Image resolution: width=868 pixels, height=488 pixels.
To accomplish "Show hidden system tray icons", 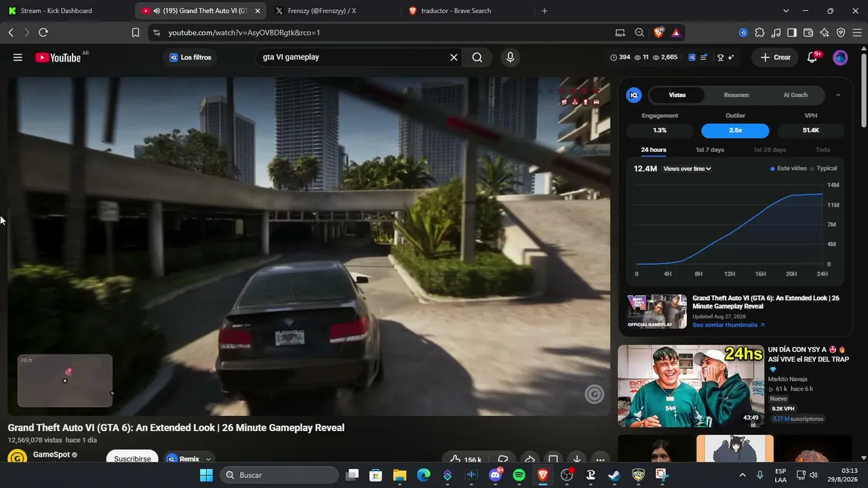I will (743, 475).
